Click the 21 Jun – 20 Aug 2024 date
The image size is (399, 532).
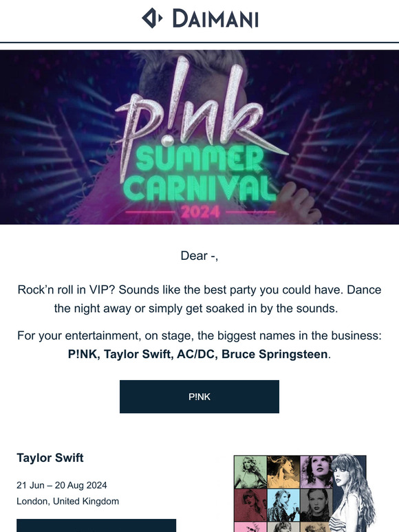(62, 485)
